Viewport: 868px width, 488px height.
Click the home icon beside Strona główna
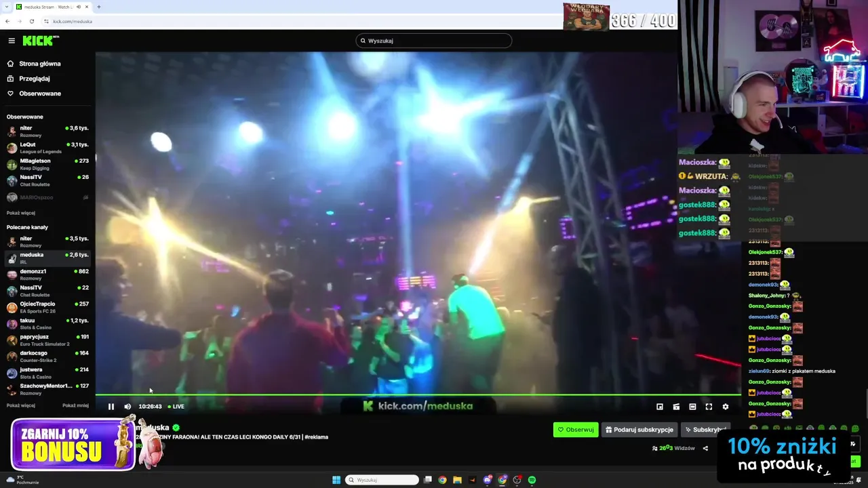pos(10,64)
